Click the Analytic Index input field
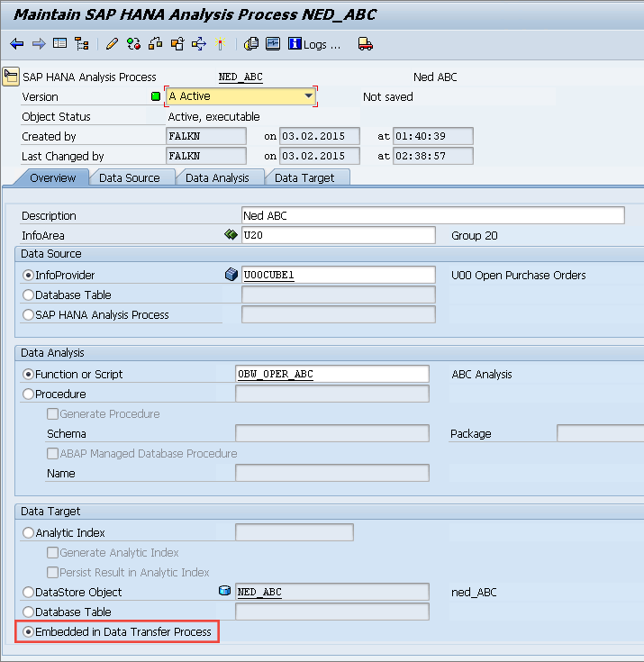Image resolution: width=644 pixels, height=662 pixels. [x=295, y=532]
